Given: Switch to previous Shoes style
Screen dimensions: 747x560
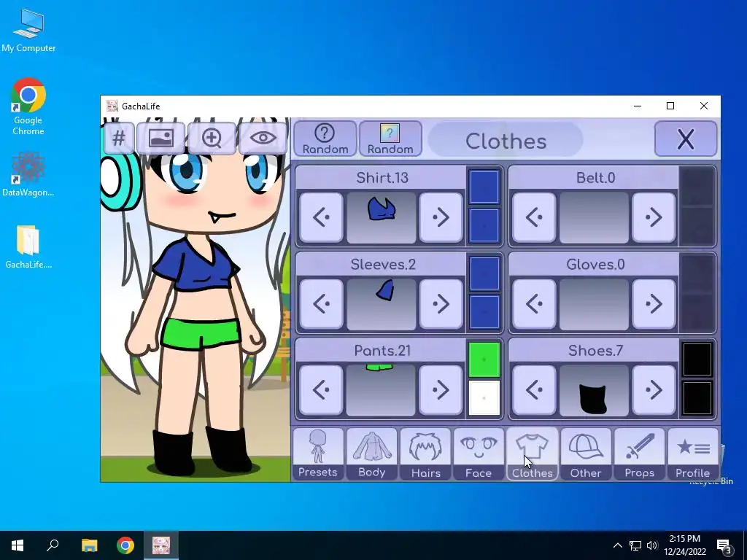Looking at the screenshot, I should (534, 390).
